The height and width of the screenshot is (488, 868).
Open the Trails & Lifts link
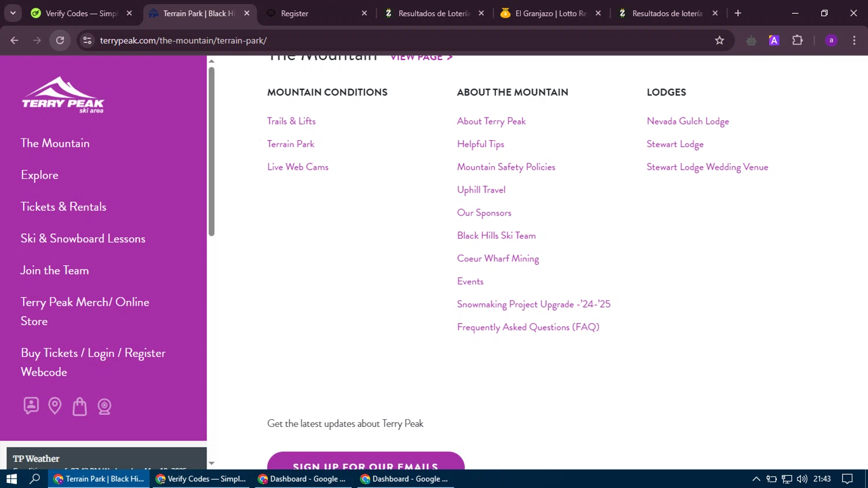pyautogui.click(x=291, y=121)
